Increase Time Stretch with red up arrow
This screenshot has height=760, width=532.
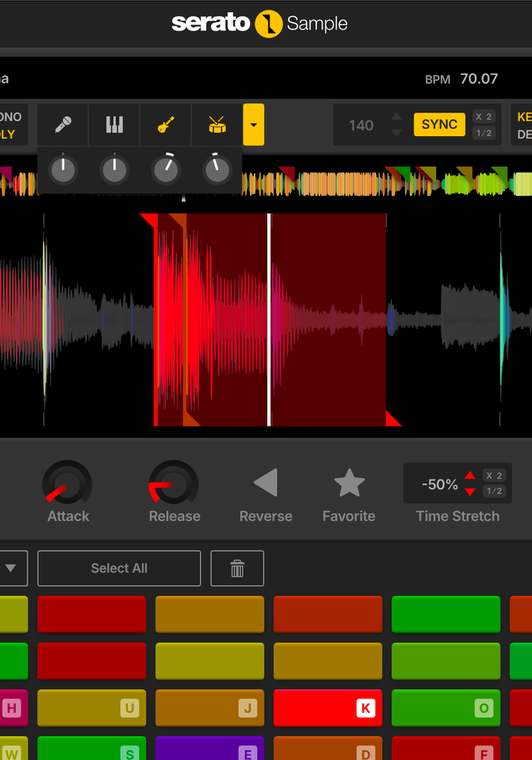click(x=470, y=476)
